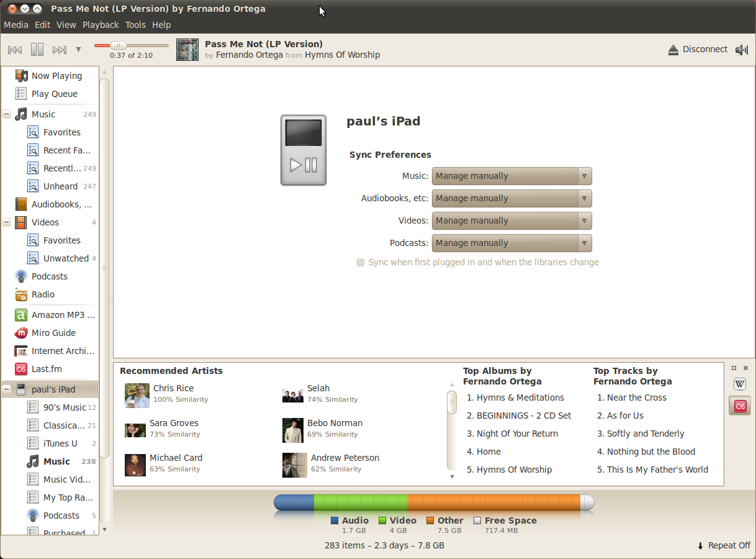
Task: Close the context pane
Action: 746,368
